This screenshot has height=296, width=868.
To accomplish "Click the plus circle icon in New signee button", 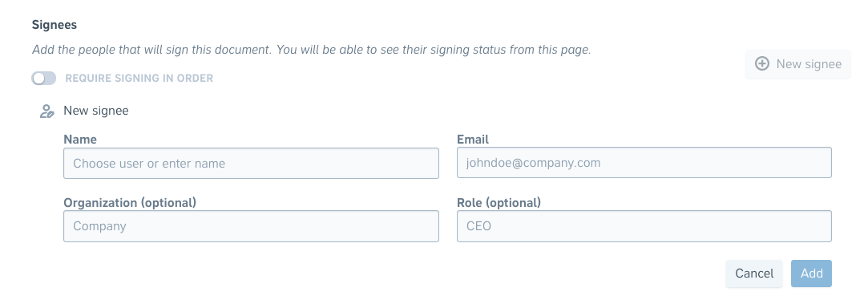I will click(762, 63).
